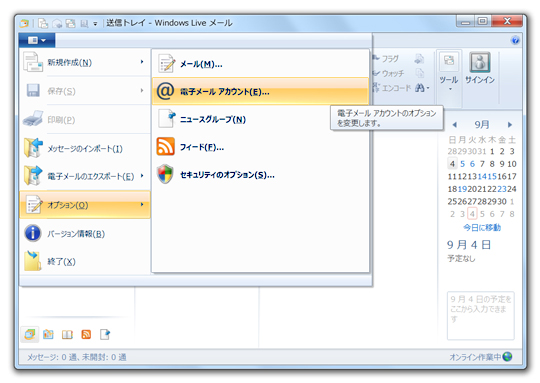Expand the エクスポート submenu arrow
Viewport: 540px width, 383px height.
click(x=142, y=176)
